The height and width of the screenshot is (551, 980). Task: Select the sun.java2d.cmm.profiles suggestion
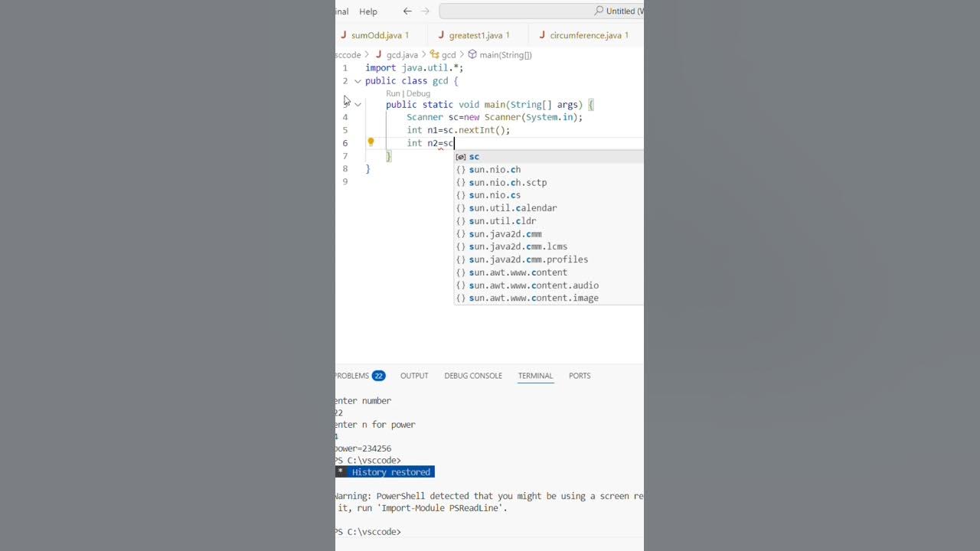point(549,259)
